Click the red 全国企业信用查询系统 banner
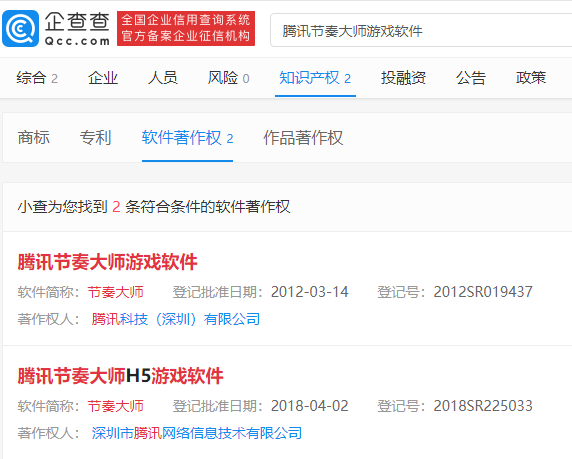The image size is (572, 459). 186,28
